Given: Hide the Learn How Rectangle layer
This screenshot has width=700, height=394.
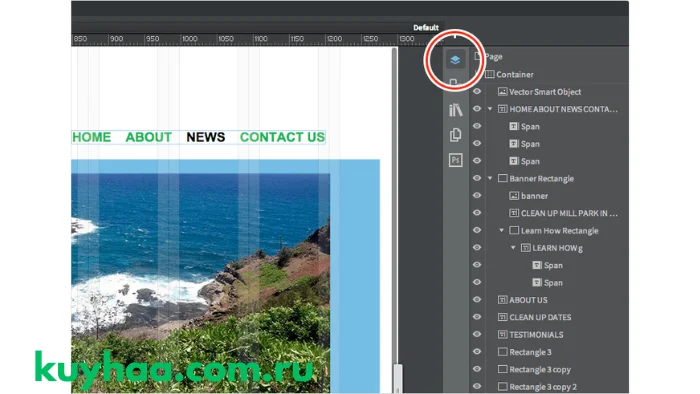Looking at the screenshot, I should [477, 231].
